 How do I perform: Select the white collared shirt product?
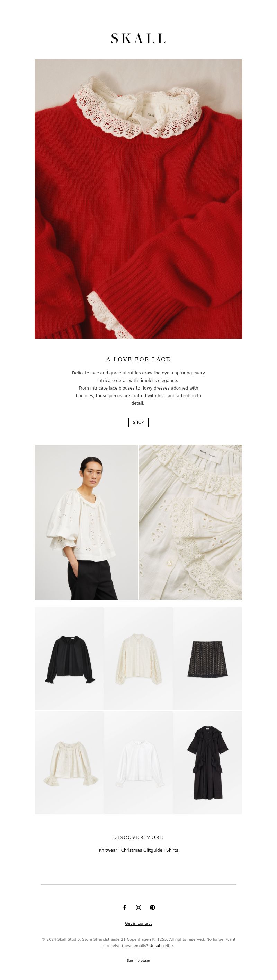[x=138, y=762]
